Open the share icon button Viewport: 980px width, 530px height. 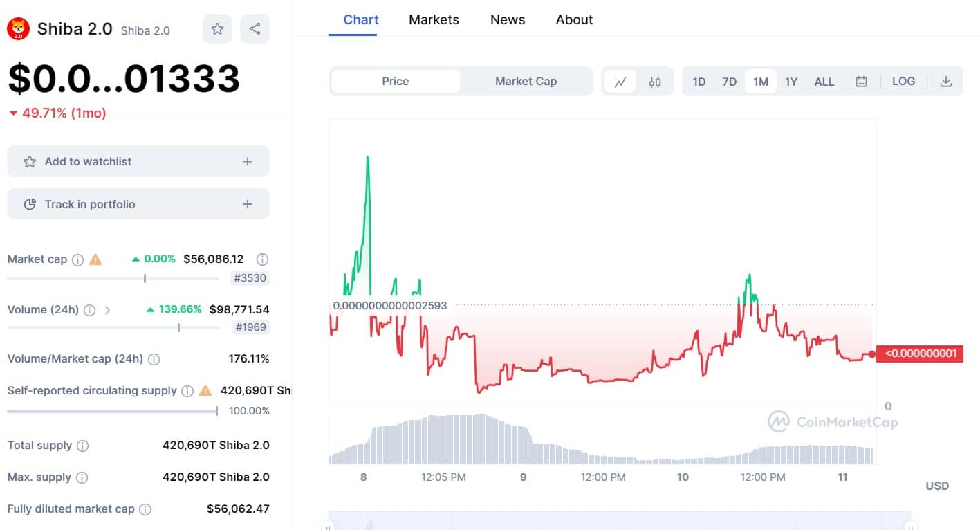(255, 28)
